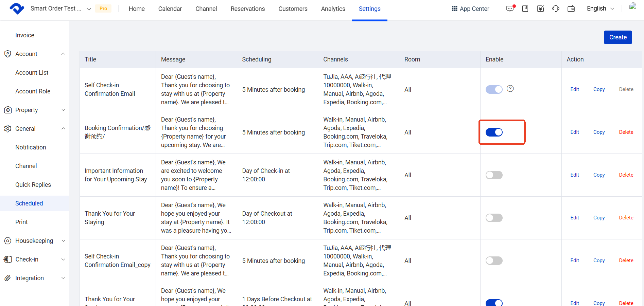This screenshot has height=306, width=644.
Task: Click the App Center grid icon
Action: pos(454,9)
